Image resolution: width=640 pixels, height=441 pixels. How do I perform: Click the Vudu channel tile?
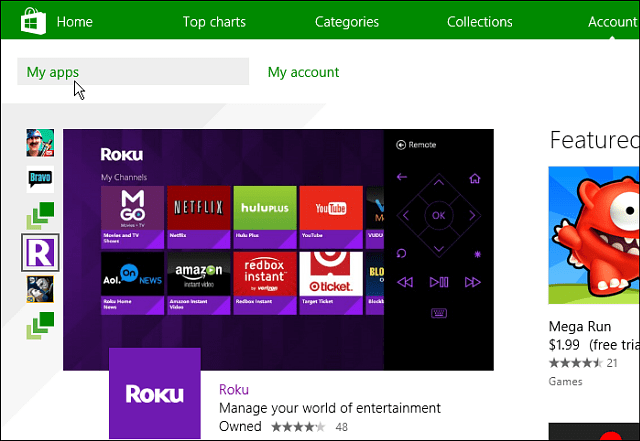coord(375,217)
